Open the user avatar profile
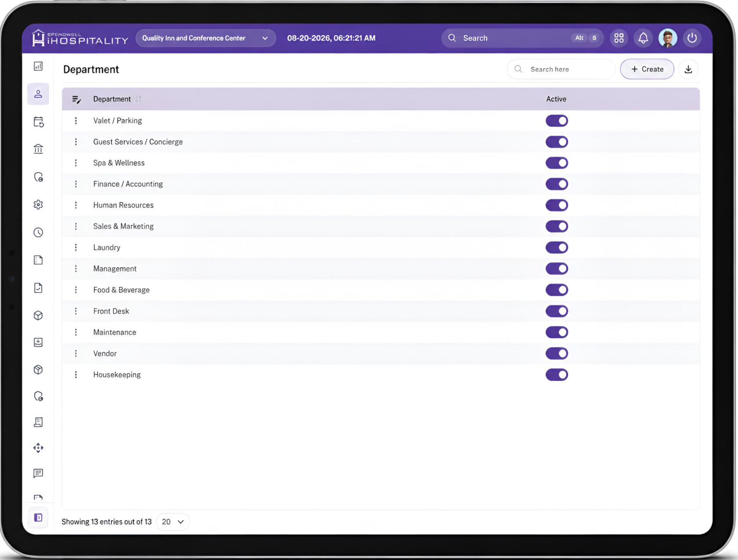The image size is (738, 560). pyautogui.click(x=668, y=38)
